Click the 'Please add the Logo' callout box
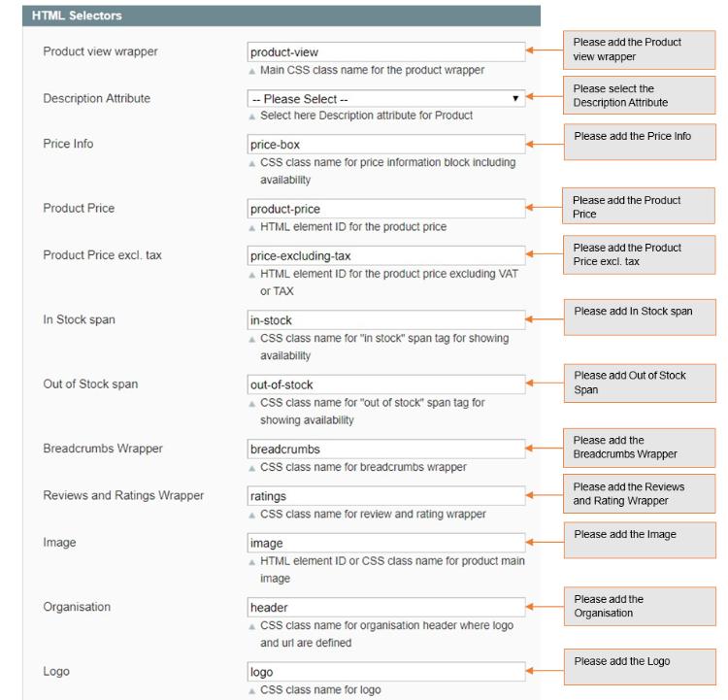728x700 pixels. 640,669
